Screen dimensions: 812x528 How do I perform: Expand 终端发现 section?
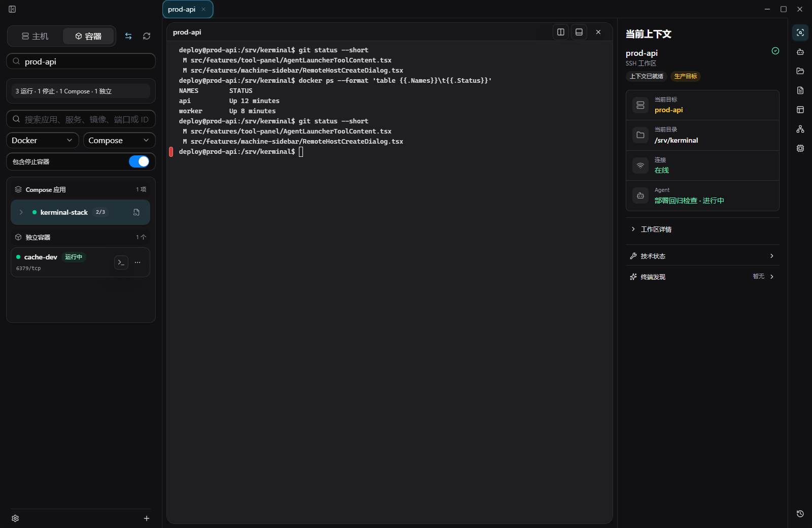click(x=702, y=277)
